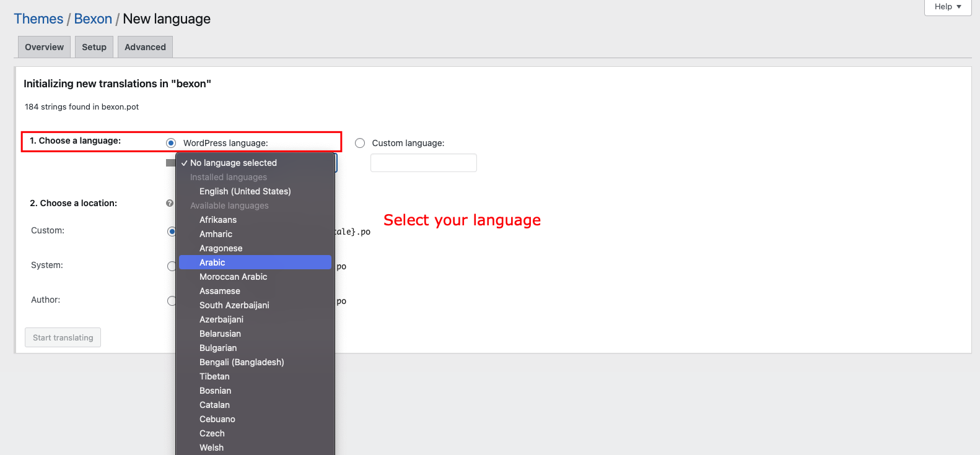The width and height of the screenshot is (980, 455).
Task: Go to the Advanced tab
Action: pos(145,47)
